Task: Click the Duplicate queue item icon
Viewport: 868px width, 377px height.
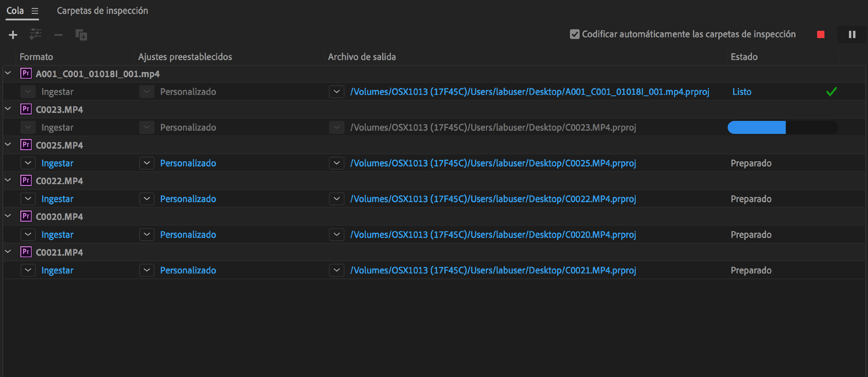Action: 81,35
